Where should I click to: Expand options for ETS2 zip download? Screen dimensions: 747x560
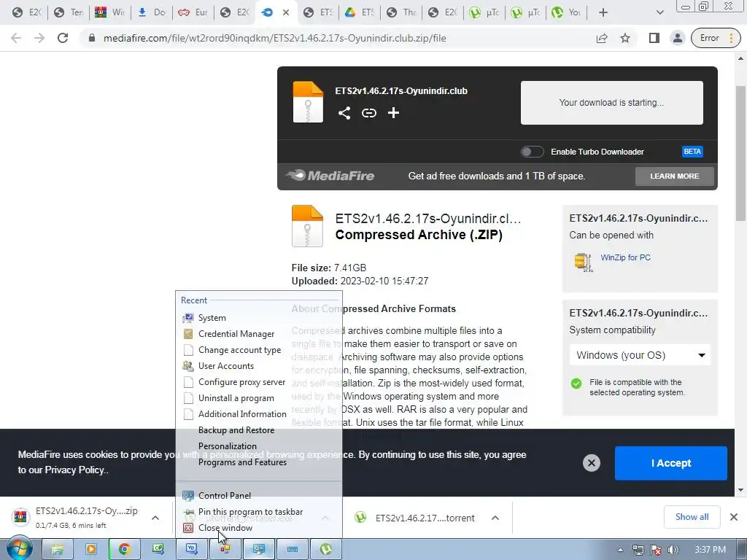coord(155,518)
